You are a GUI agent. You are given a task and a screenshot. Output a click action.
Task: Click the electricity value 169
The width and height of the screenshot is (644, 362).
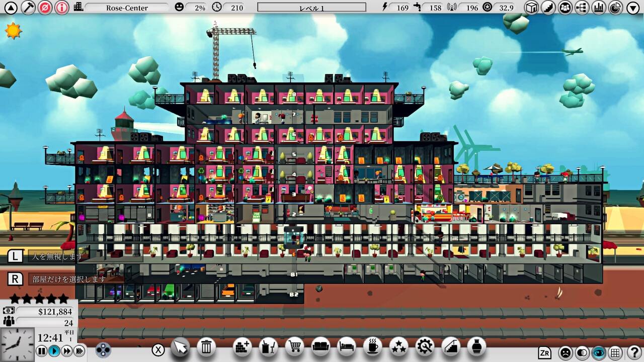pos(403,8)
